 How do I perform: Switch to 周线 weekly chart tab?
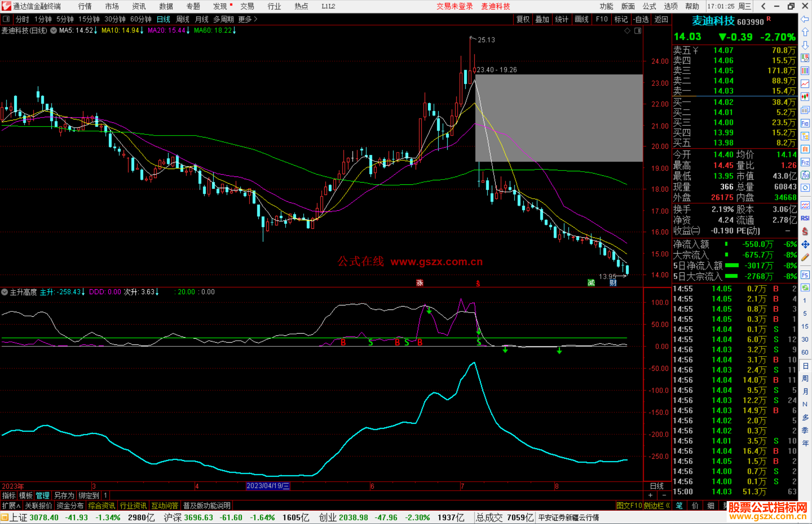(x=183, y=19)
